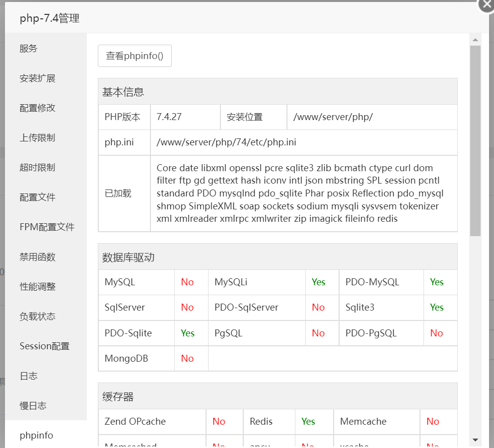The width and height of the screenshot is (494, 448).
Task: Click 缓存器 section header
Action: [x=278, y=396]
